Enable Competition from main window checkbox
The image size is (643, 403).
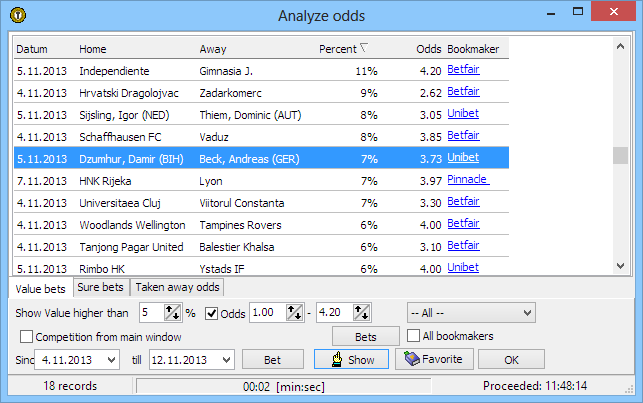pos(27,336)
